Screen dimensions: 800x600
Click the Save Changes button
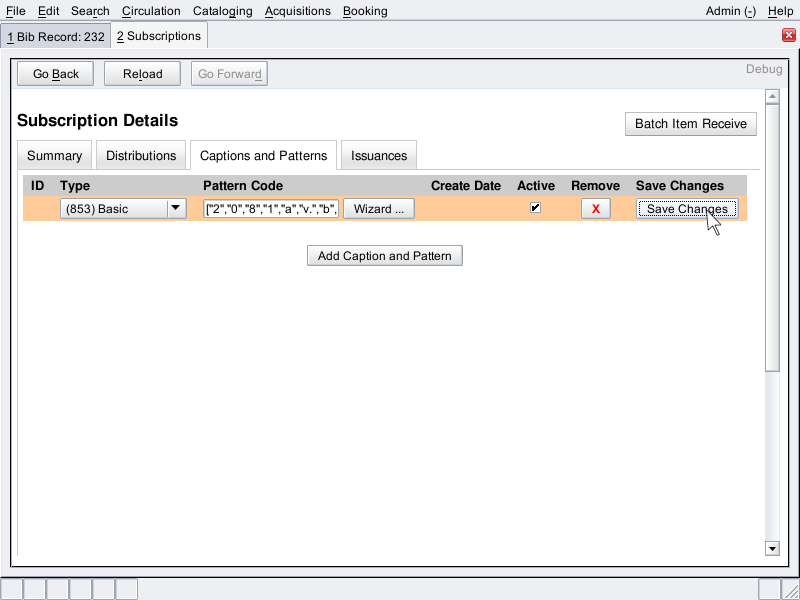pyautogui.click(x=687, y=209)
